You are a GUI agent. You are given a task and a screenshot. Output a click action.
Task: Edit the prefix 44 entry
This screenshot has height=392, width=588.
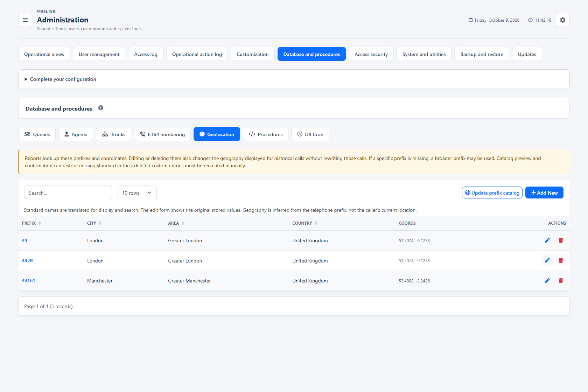[x=547, y=240]
